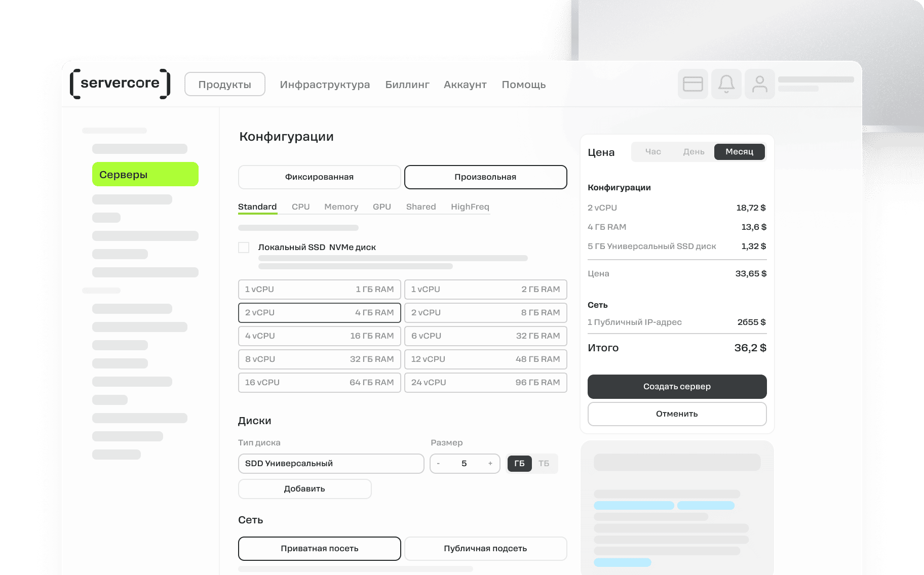
Task: Switch price period to Час
Action: 653,152
